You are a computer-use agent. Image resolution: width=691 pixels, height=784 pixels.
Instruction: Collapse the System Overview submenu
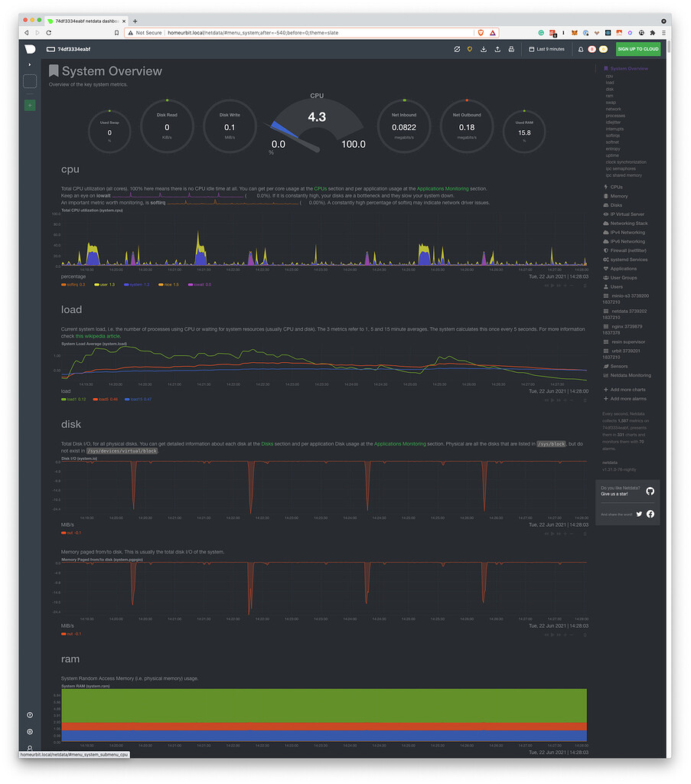click(x=628, y=68)
